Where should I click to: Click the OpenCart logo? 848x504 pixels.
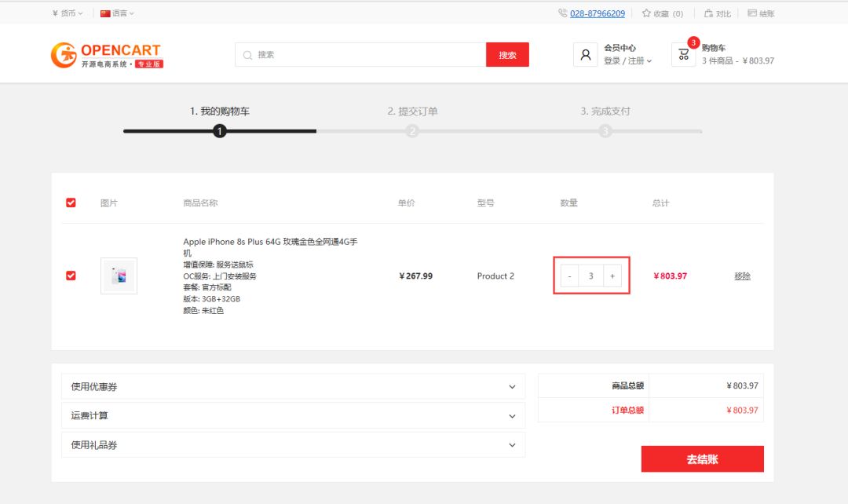pos(107,55)
